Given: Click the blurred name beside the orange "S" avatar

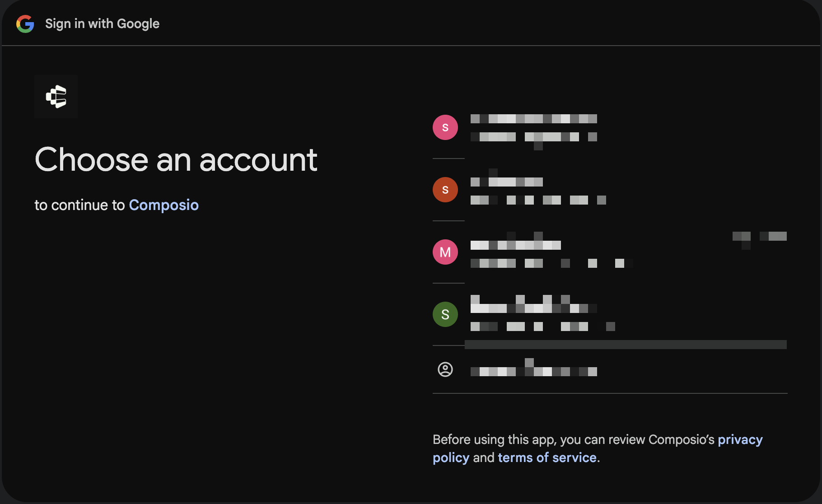Looking at the screenshot, I should (x=506, y=182).
